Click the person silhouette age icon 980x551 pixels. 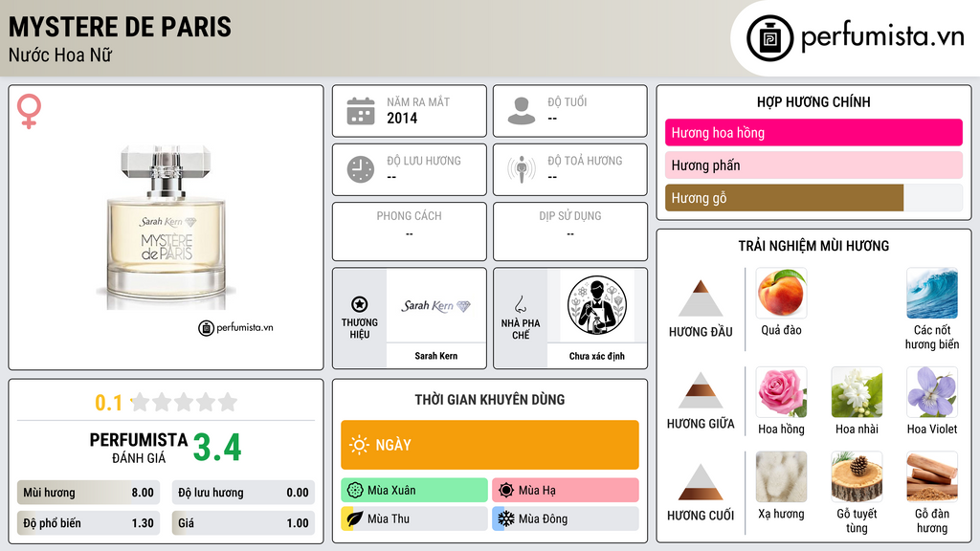click(x=522, y=111)
